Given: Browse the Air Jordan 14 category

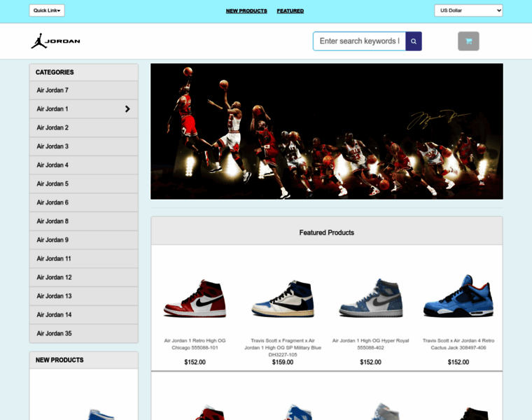Looking at the screenshot, I should [x=83, y=314].
